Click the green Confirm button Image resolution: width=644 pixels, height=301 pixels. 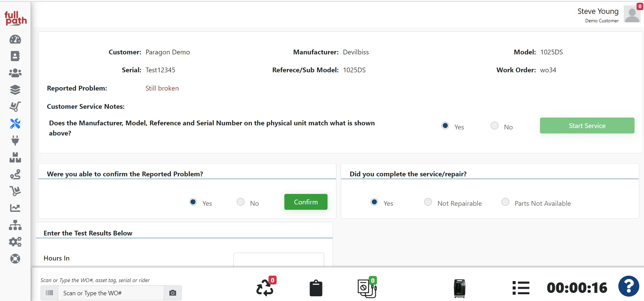[x=306, y=202]
